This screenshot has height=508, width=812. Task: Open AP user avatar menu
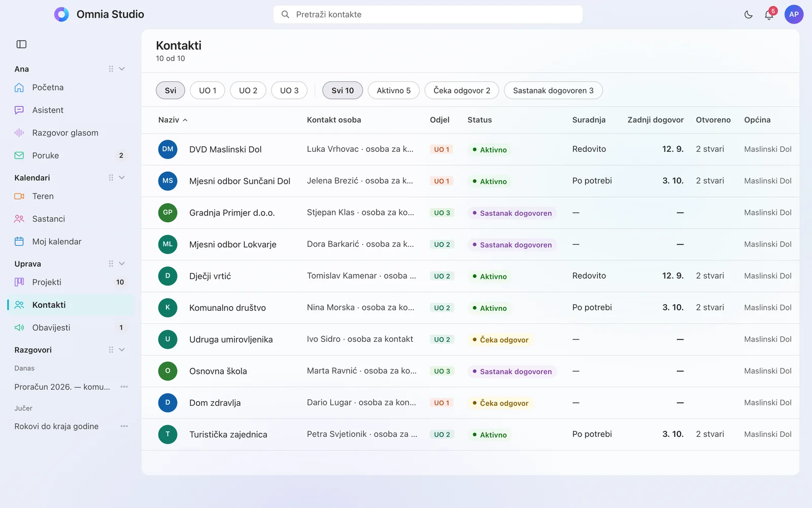(x=794, y=14)
